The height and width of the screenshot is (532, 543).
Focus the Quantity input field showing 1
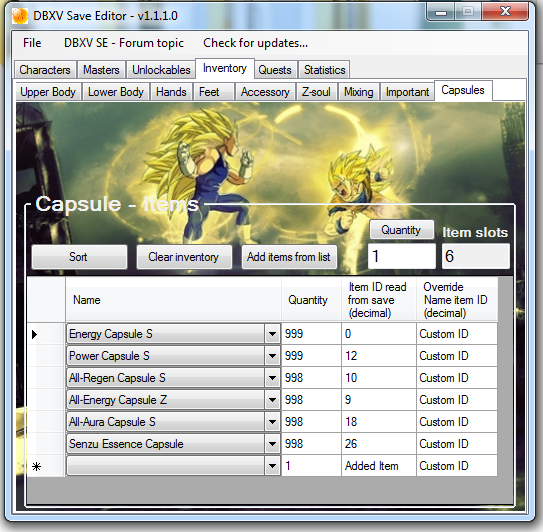[402, 256]
